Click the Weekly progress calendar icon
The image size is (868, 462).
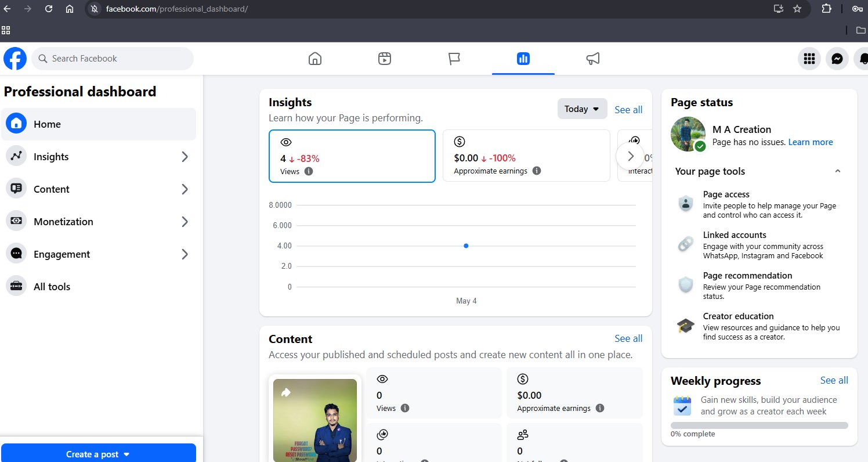coord(682,406)
